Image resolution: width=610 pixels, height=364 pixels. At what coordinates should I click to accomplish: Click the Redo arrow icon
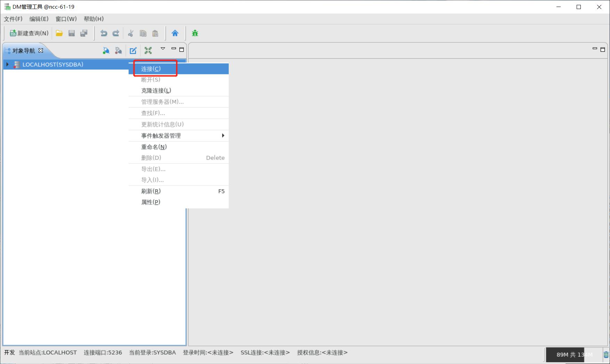[x=116, y=33]
